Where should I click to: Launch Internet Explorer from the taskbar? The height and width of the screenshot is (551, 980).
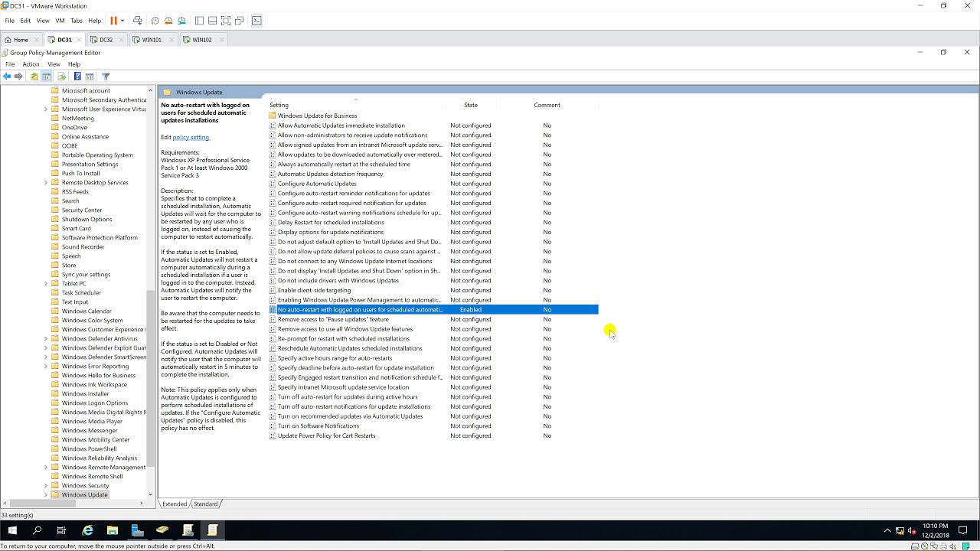87,530
